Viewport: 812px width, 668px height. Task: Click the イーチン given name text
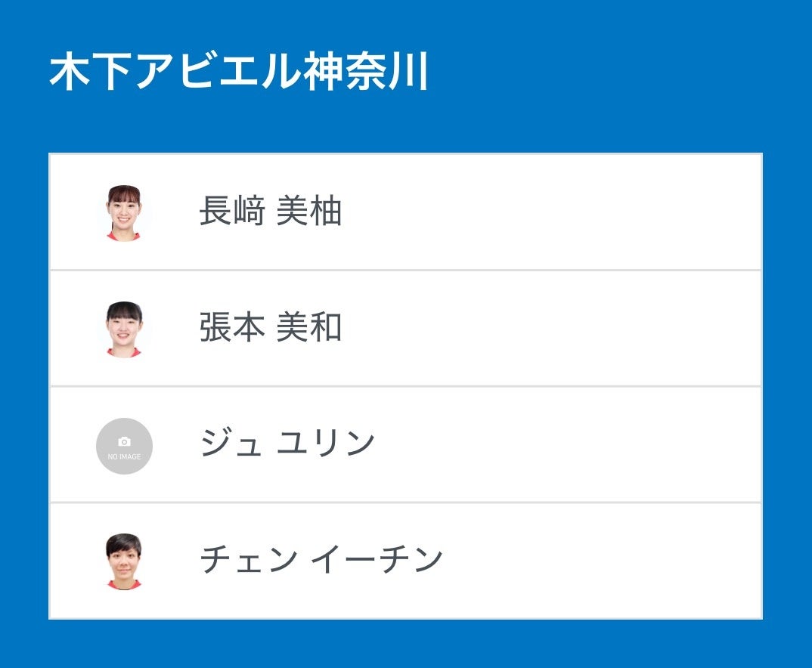[x=377, y=560]
